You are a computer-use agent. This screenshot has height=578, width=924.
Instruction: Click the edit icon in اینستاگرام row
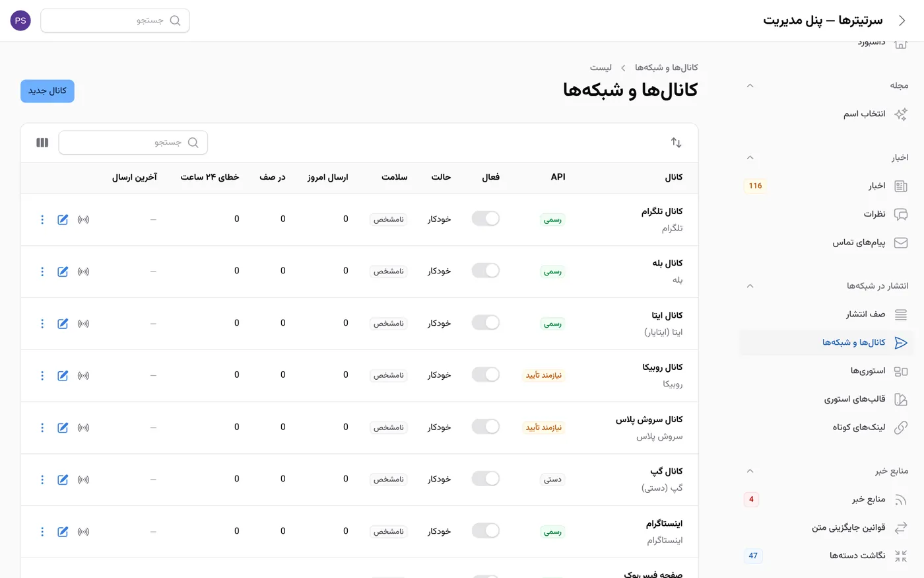point(63,532)
